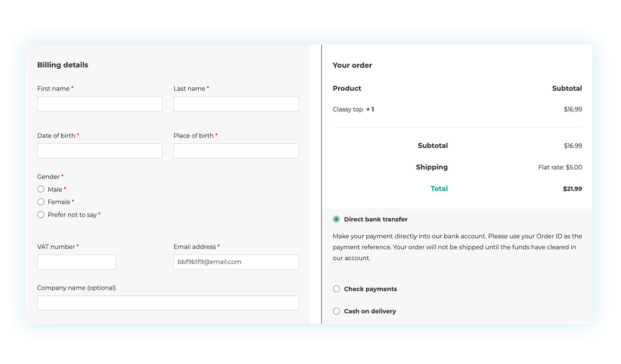Click the VAT number input field
This screenshot has width=621, height=364.
(76, 262)
